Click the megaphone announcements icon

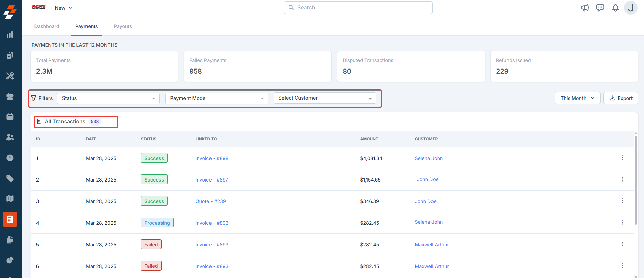click(585, 8)
